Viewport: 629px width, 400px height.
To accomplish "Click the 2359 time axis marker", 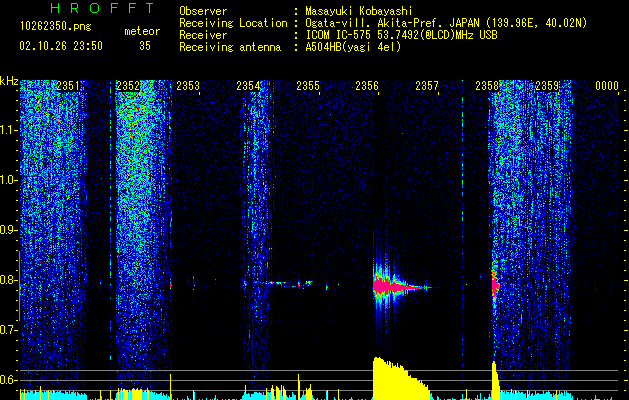I will (547, 86).
